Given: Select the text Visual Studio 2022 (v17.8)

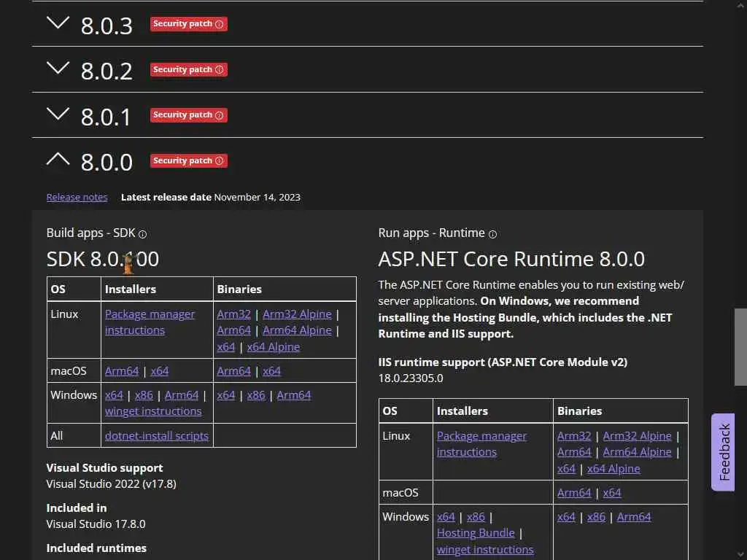Looking at the screenshot, I should (x=111, y=484).
